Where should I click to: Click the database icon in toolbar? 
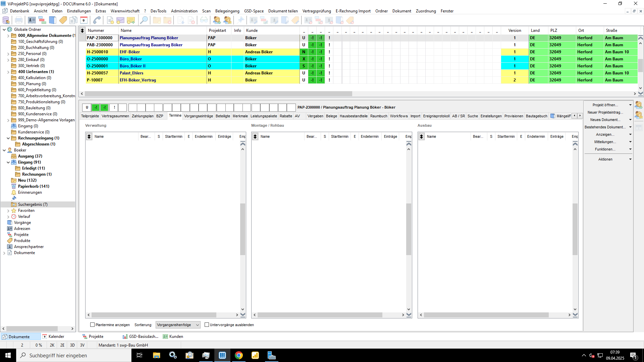click(x=6, y=20)
